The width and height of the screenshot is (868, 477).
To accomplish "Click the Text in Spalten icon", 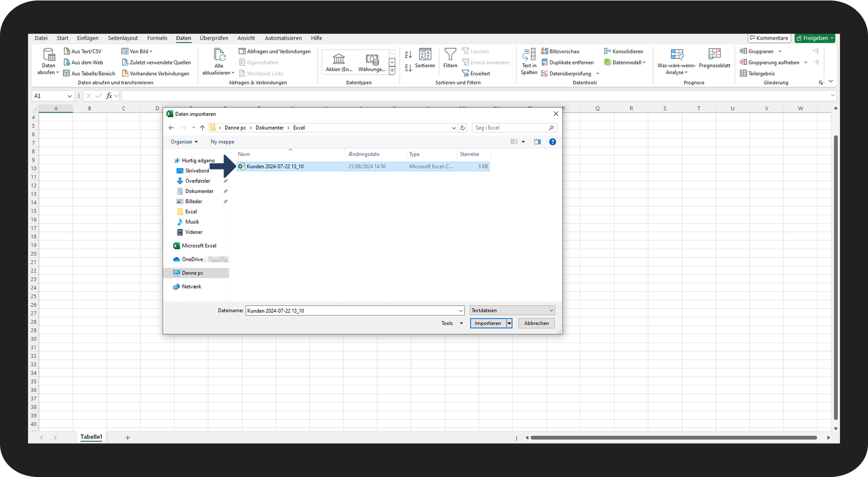I will pyautogui.click(x=529, y=55).
